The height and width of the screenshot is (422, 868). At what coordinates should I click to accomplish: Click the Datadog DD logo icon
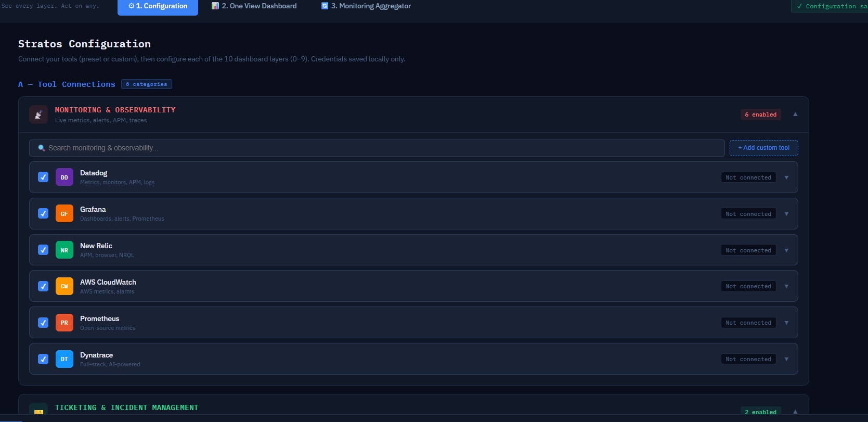[64, 177]
